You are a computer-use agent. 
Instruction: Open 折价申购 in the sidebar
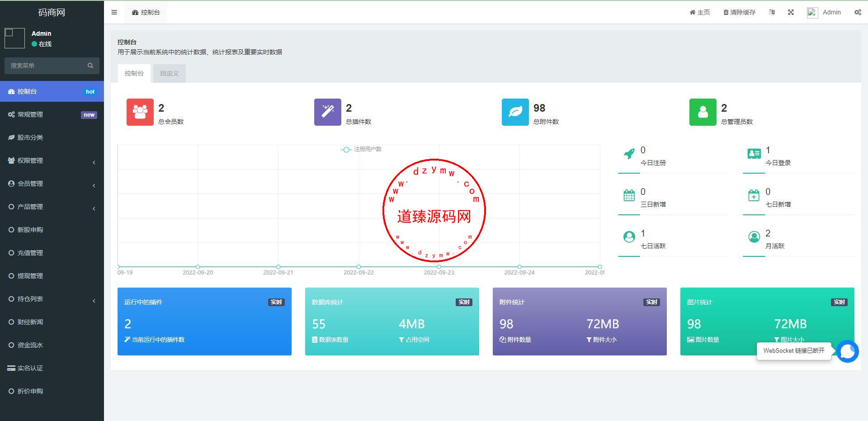click(52, 391)
